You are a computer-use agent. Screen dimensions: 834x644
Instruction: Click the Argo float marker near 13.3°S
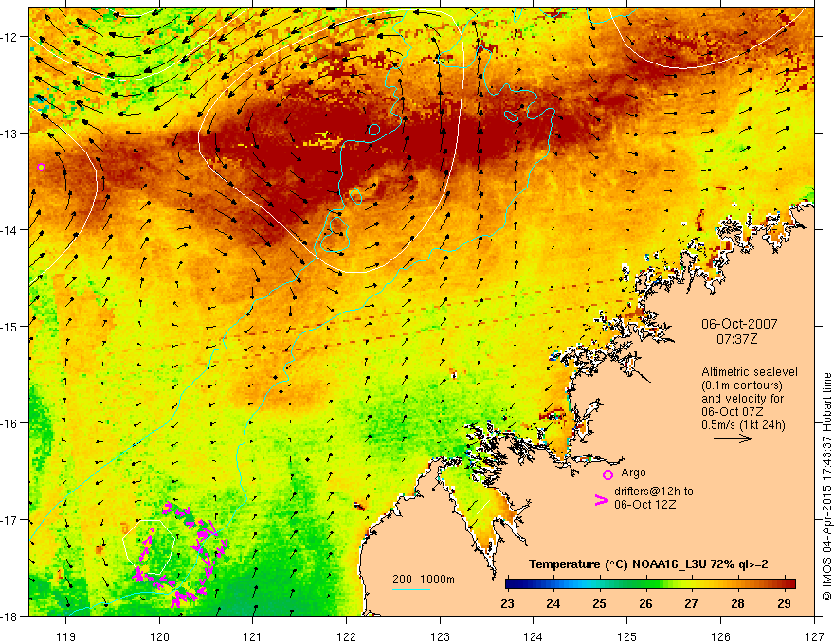click(x=42, y=167)
